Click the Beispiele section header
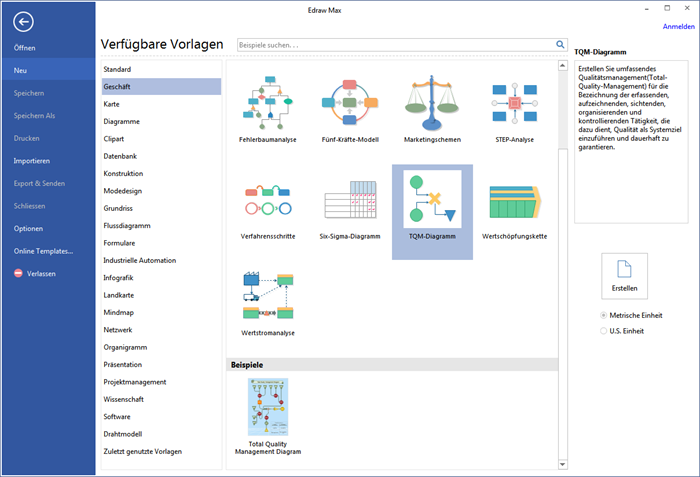 click(392, 365)
